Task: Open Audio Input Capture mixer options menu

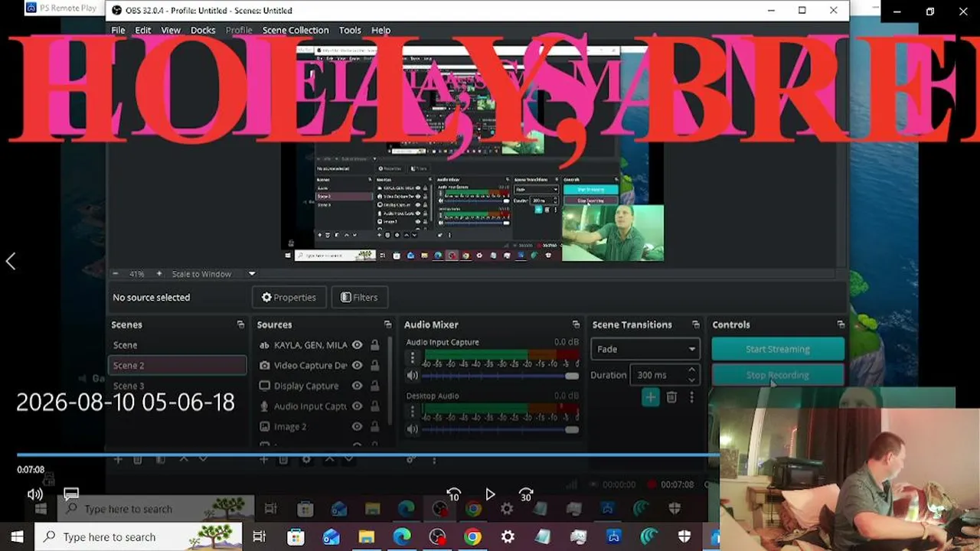Action: (413, 357)
